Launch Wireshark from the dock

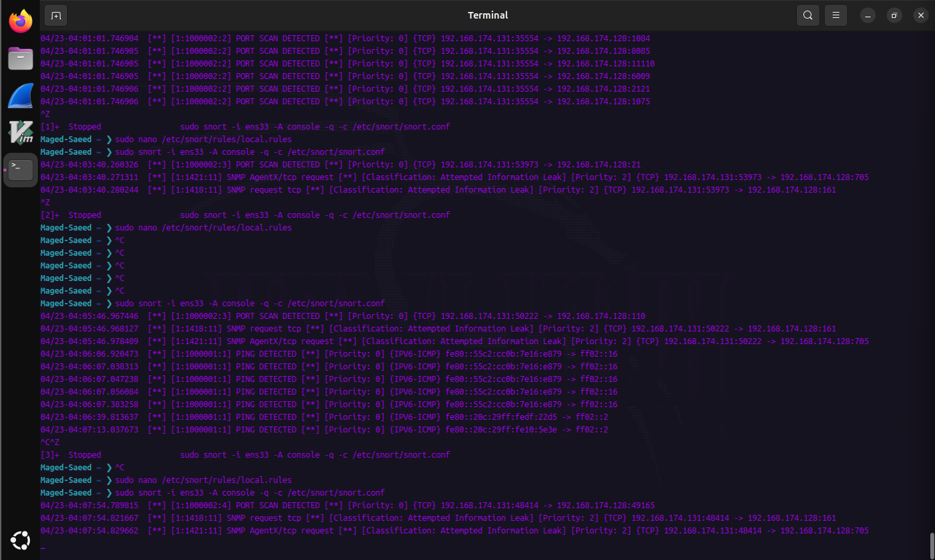click(21, 96)
